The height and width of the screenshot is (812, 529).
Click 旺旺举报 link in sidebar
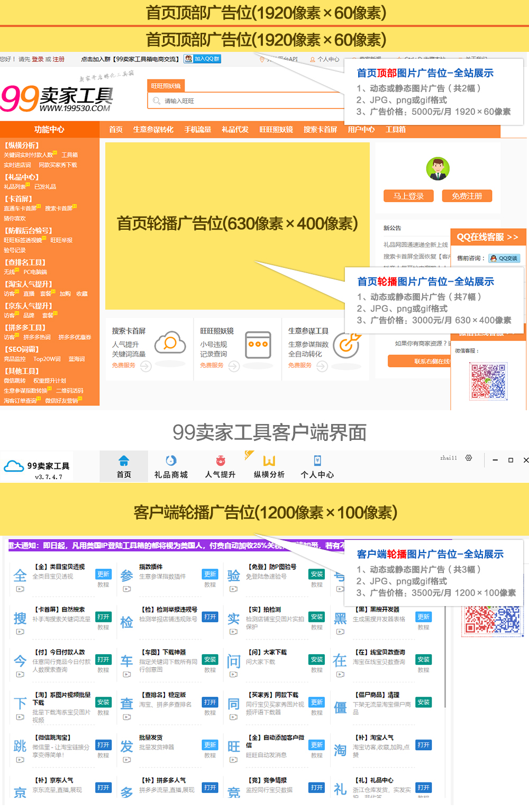(61, 240)
